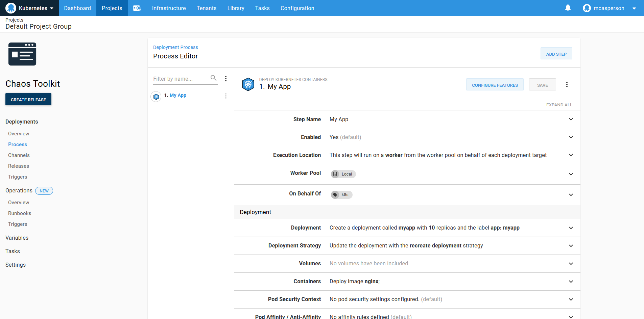
Task: Open the Kubernetes space switcher dropdown
Action: click(x=29, y=8)
